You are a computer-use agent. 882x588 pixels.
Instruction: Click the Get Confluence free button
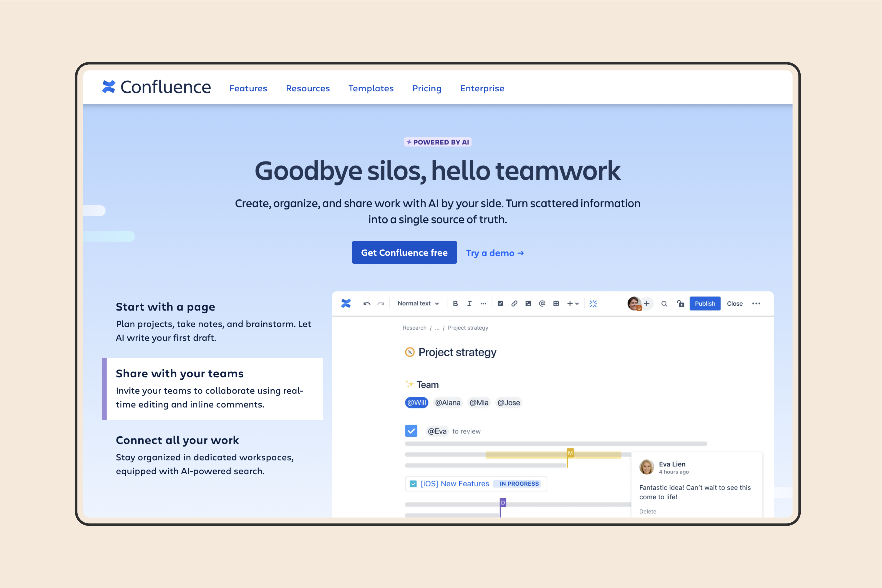pyautogui.click(x=405, y=252)
